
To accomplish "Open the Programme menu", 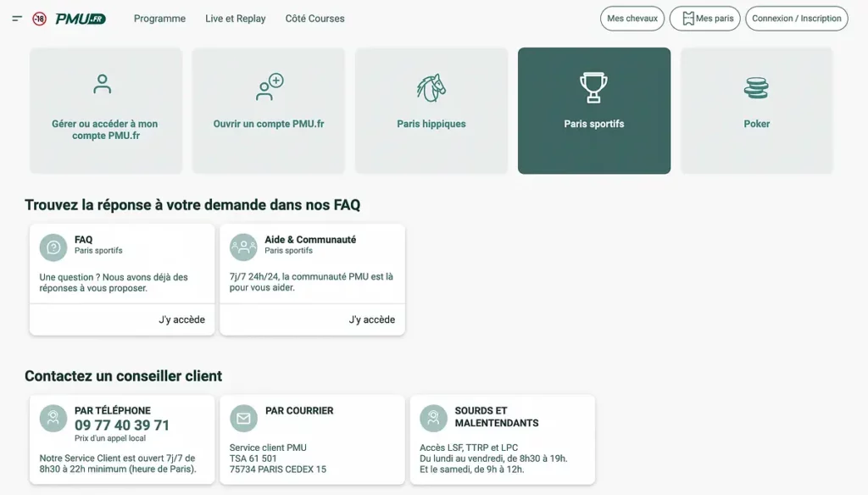I will click(x=159, y=19).
